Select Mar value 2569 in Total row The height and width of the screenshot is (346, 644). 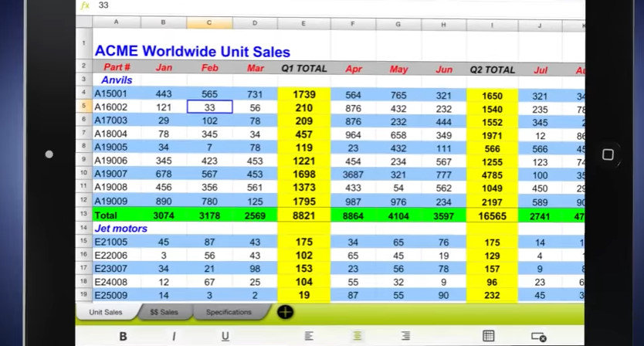point(255,215)
